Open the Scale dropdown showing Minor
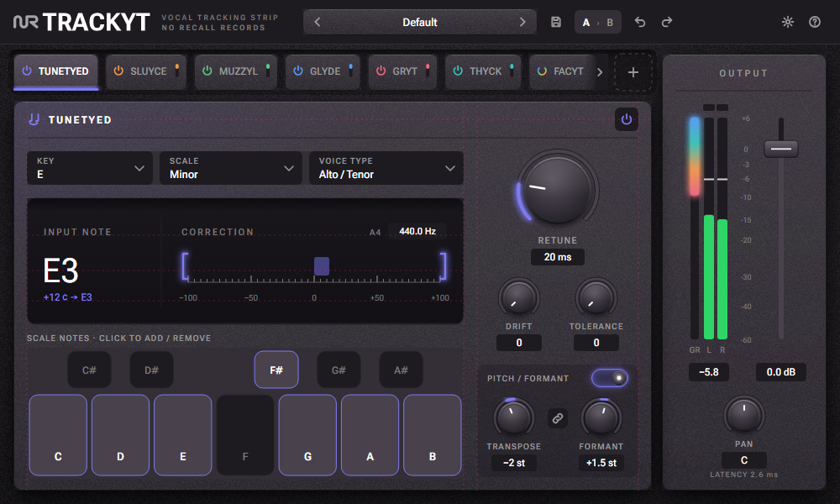 [231, 168]
